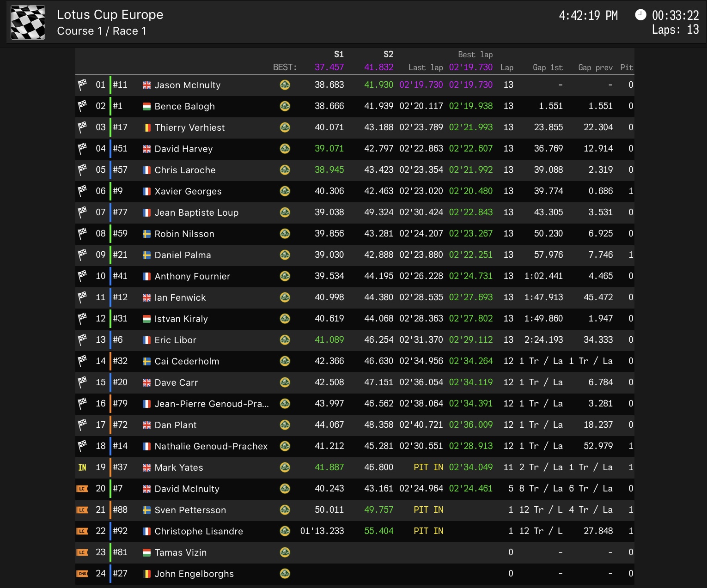This screenshot has width=707, height=588.
Task: Click the overall best lap 02'19.730 in header
Action: [x=470, y=67]
